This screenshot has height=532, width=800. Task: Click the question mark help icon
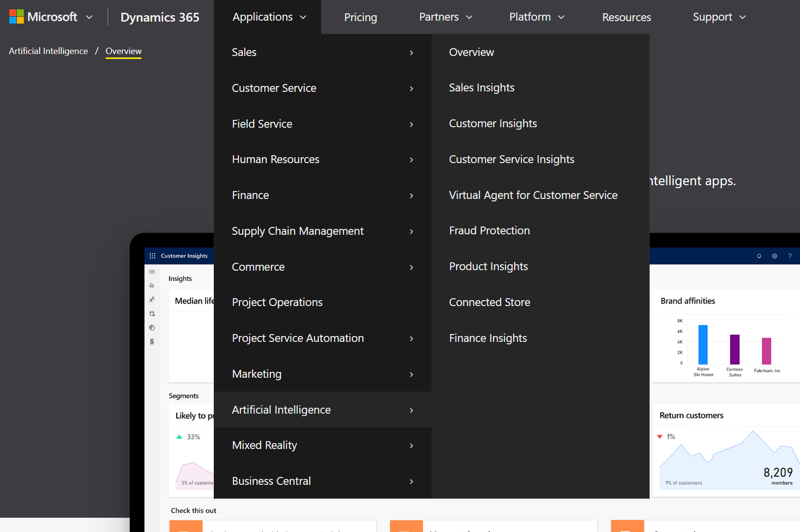790,256
